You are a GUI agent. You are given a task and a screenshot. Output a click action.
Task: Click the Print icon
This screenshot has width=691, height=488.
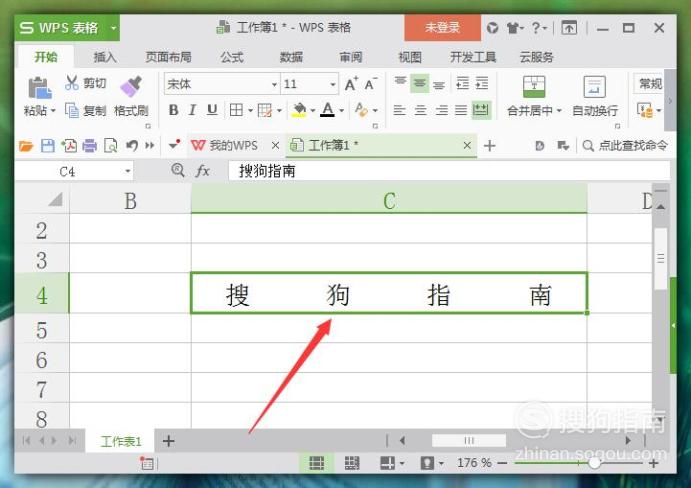[x=89, y=145]
